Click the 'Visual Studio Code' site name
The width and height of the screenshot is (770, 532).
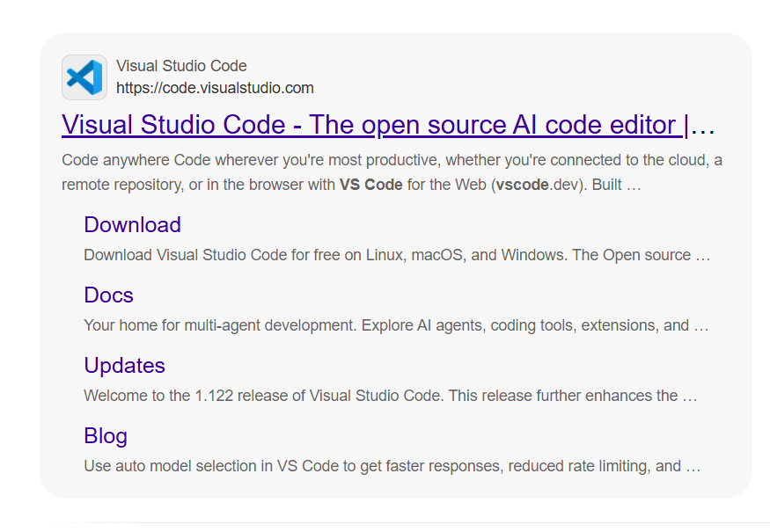[x=181, y=66]
